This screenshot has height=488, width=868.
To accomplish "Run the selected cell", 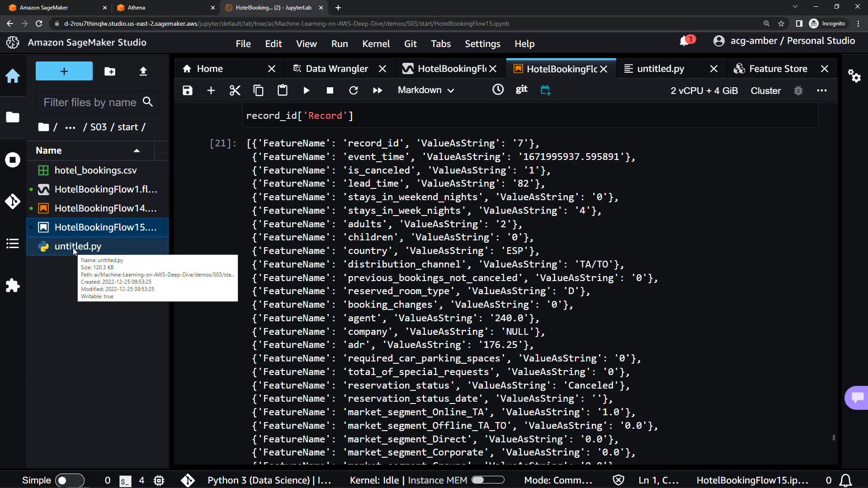I will point(306,90).
